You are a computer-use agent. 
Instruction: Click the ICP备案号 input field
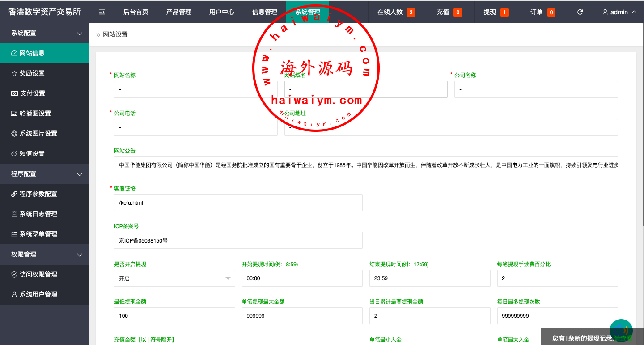(x=238, y=240)
